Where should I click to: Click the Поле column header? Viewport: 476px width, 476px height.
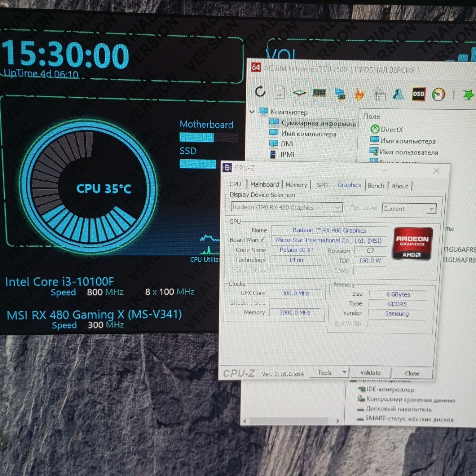click(x=371, y=116)
